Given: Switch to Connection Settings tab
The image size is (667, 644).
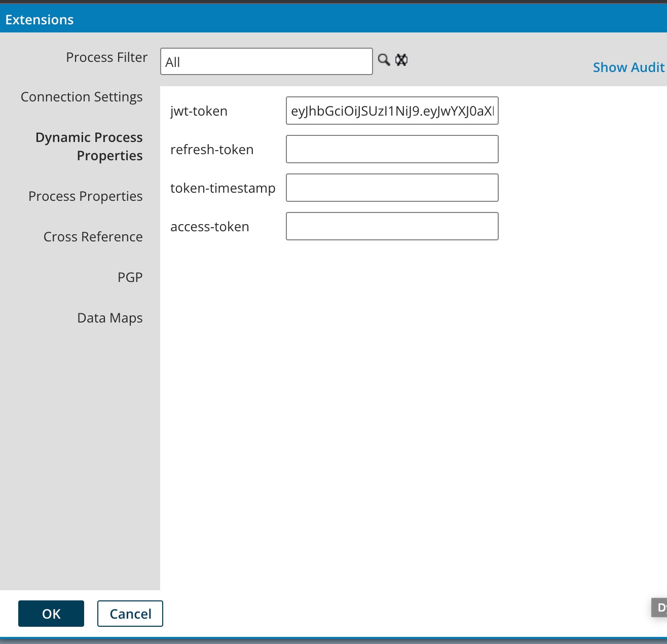Looking at the screenshot, I should point(82,97).
